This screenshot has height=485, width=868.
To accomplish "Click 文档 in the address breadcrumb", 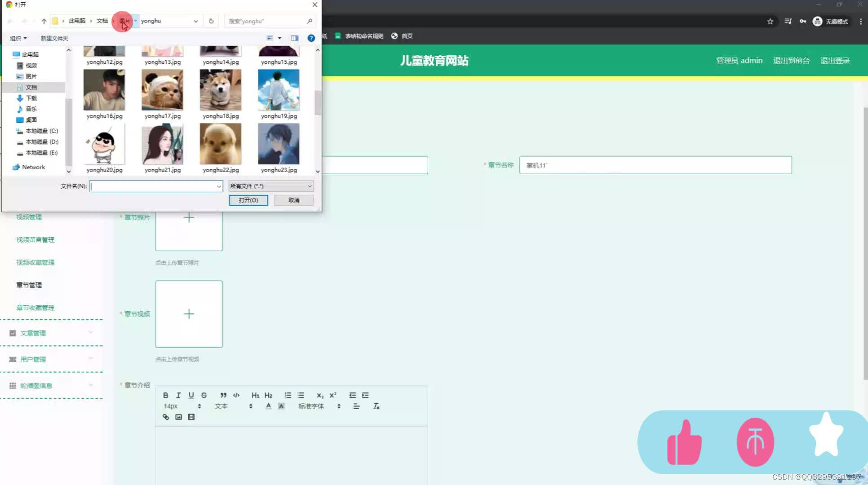I will [x=102, y=21].
